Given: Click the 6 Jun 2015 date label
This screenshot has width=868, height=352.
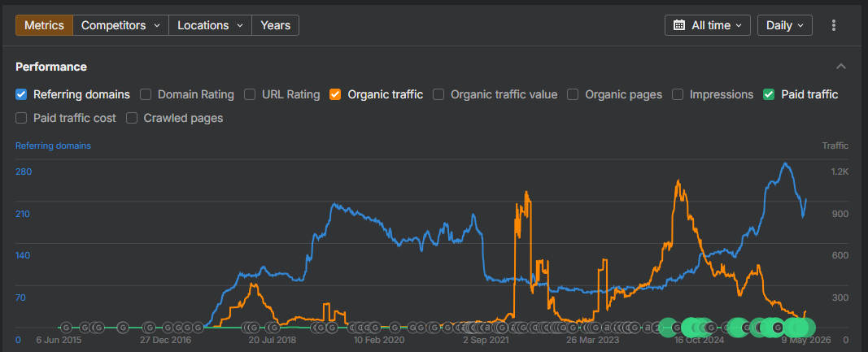Looking at the screenshot, I should (x=58, y=340).
